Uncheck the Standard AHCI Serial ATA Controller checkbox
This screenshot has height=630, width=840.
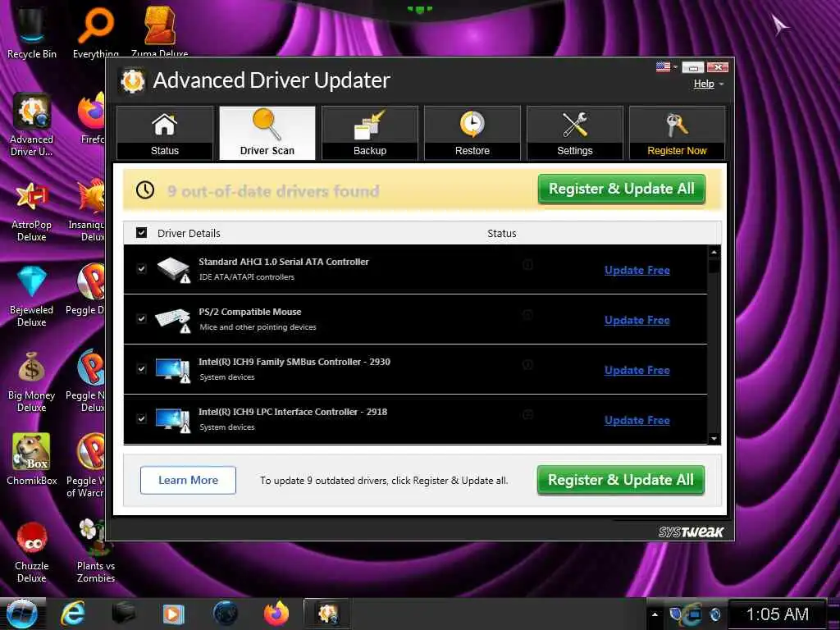click(x=141, y=268)
